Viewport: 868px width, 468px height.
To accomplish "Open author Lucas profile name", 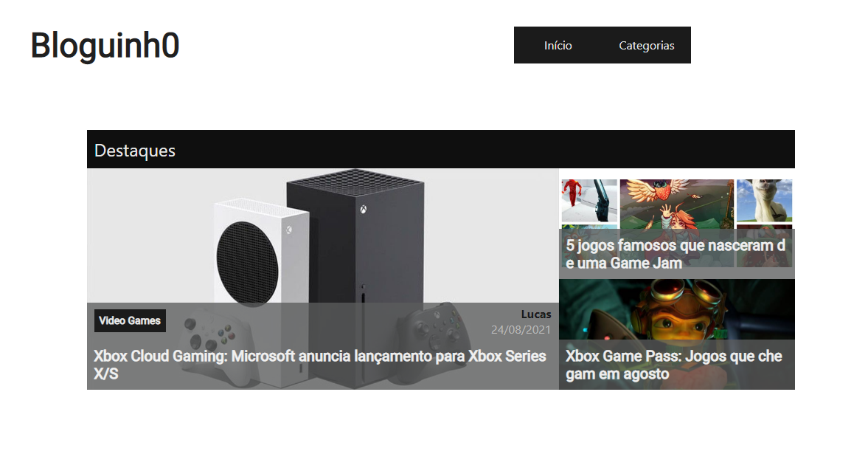I will [536, 314].
